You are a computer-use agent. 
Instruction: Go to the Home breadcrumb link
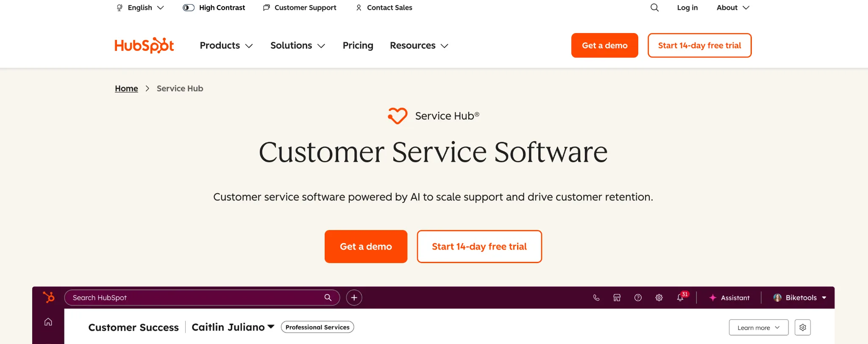click(x=126, y=89)
